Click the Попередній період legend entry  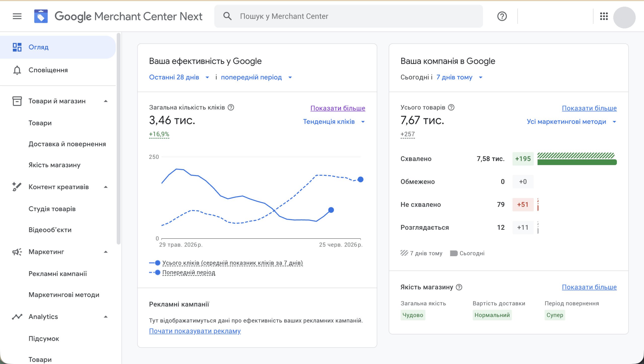point(182,273)
